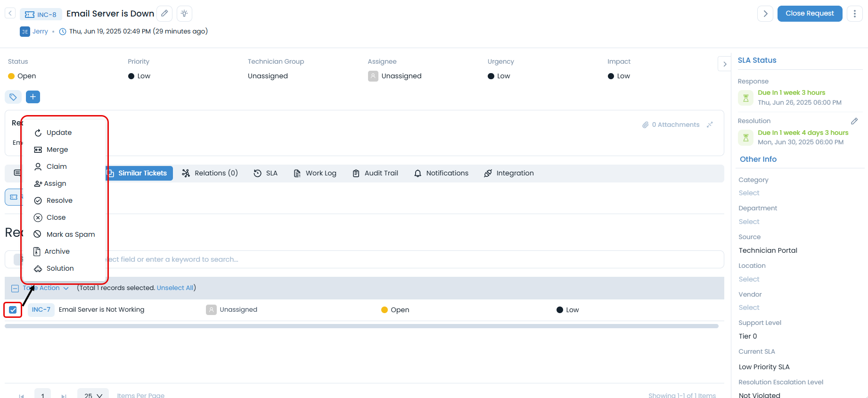The width and height of the screenshot is (868, 398).
Task: Edit Resolution SLA with pencil icon
Action: 854,121
